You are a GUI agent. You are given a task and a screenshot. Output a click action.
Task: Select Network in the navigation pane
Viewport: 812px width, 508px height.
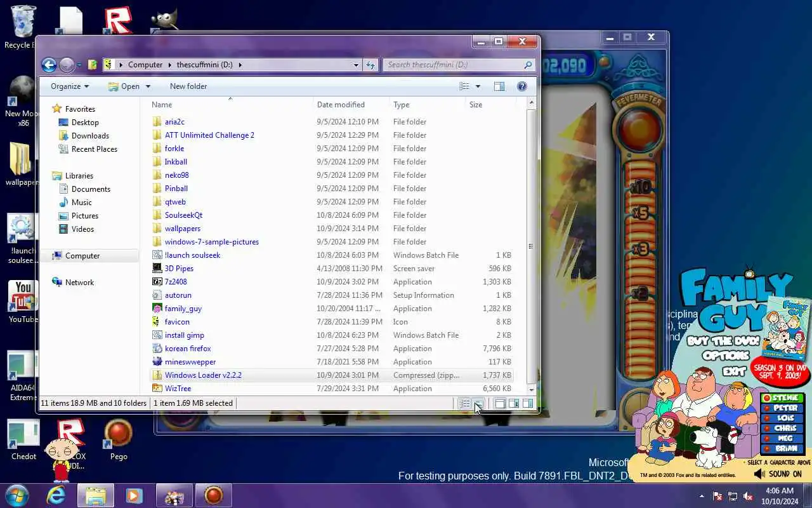(x=79, y=283)
